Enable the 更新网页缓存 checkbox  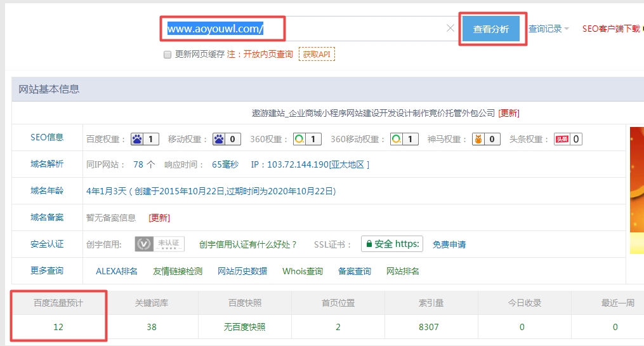click(168, 55)
